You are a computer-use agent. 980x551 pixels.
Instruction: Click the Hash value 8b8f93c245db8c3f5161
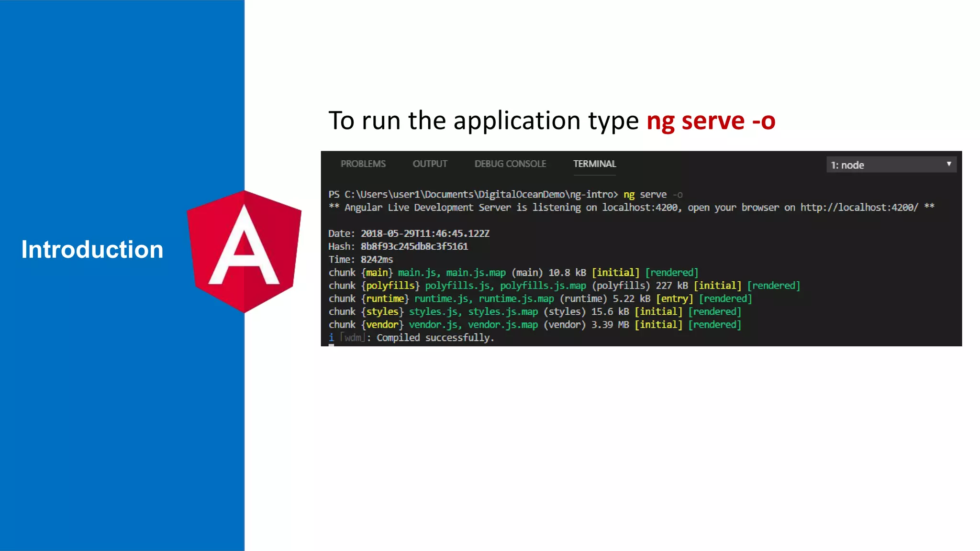pyautogui.click(x=414, y=247)
